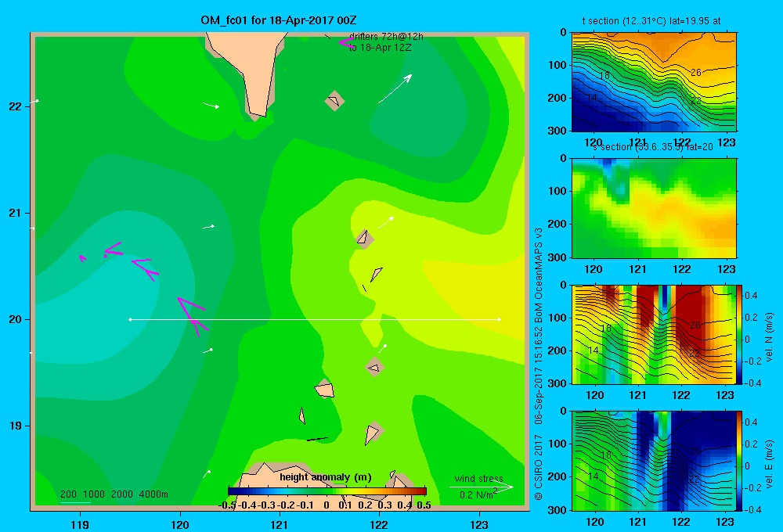The width and height of the screenshot is (783, 532).
Task: Click the '14' contour label in the temperature section
Action: pos(592,97)
